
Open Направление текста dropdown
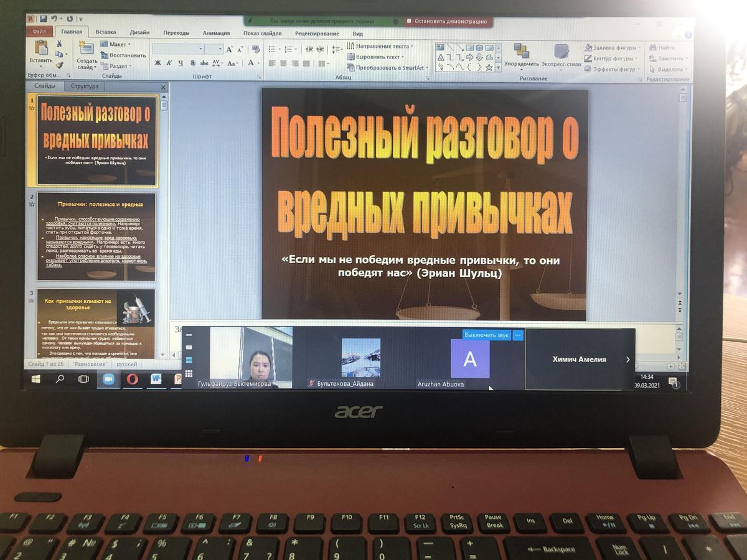point(382,46)
